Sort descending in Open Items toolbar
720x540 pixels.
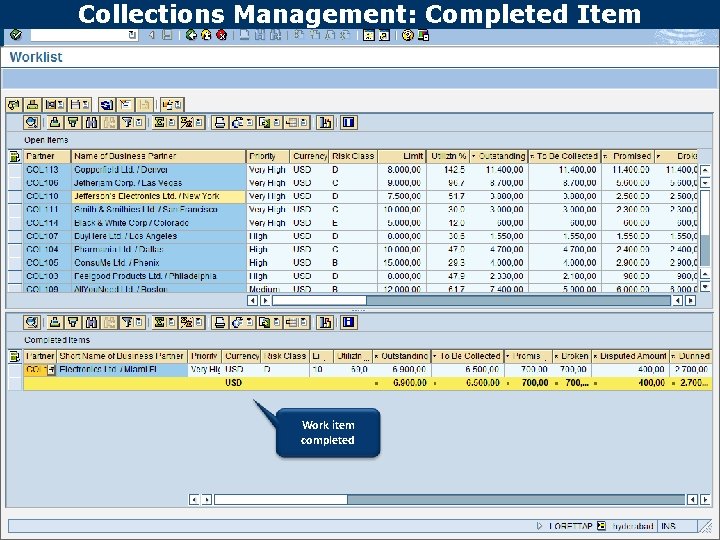coord(73,123)
